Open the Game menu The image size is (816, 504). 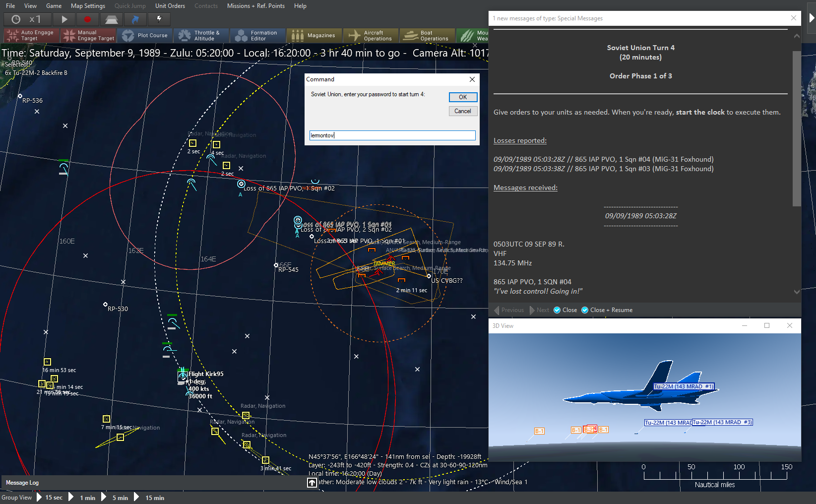tap(54, 6)
